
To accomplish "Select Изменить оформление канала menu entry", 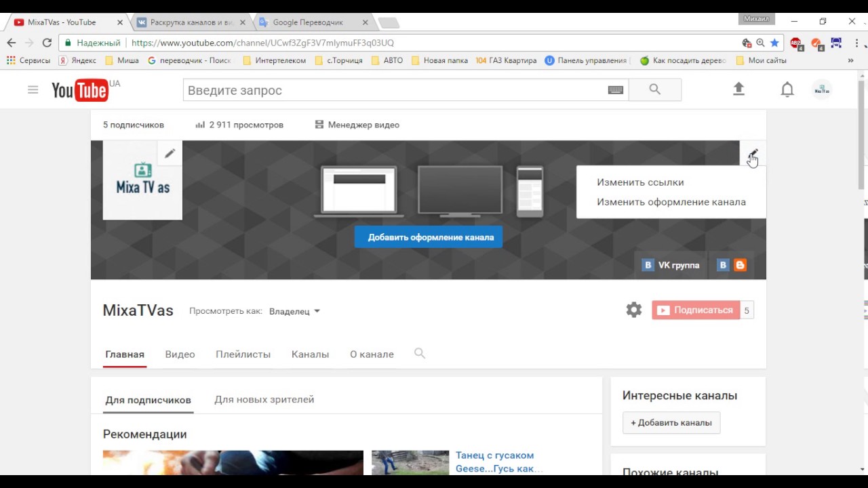I will click(671, 202).
